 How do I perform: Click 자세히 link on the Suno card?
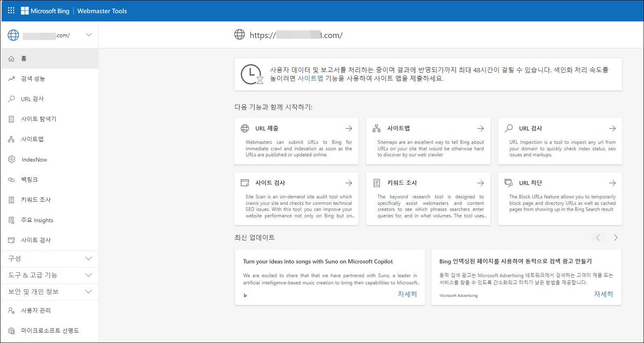[x=407, y=294]
